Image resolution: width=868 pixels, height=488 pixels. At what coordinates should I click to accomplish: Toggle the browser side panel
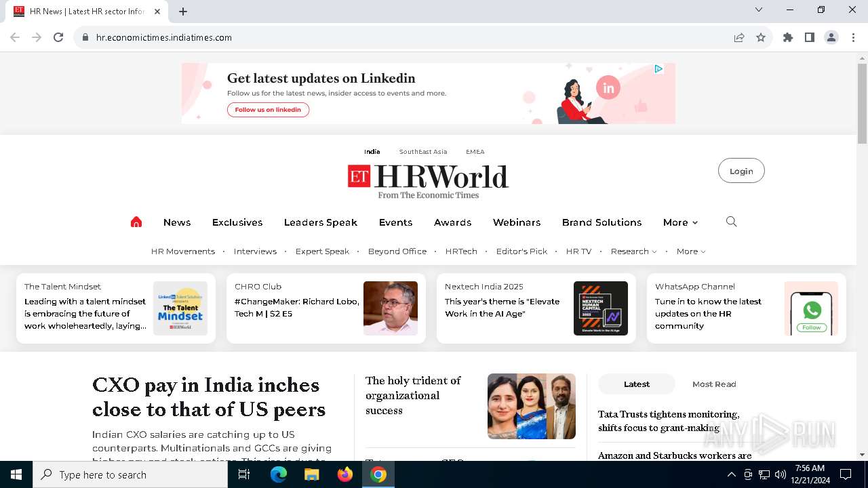[x=810, y=37]
